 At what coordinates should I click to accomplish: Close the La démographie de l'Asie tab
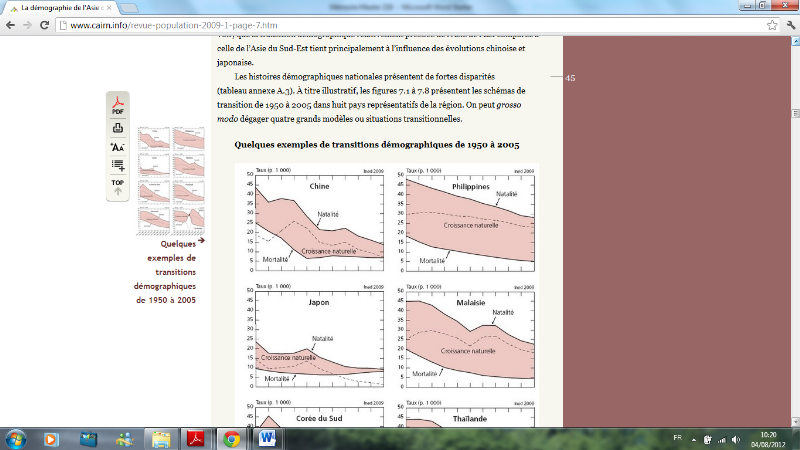pos(109,8)
